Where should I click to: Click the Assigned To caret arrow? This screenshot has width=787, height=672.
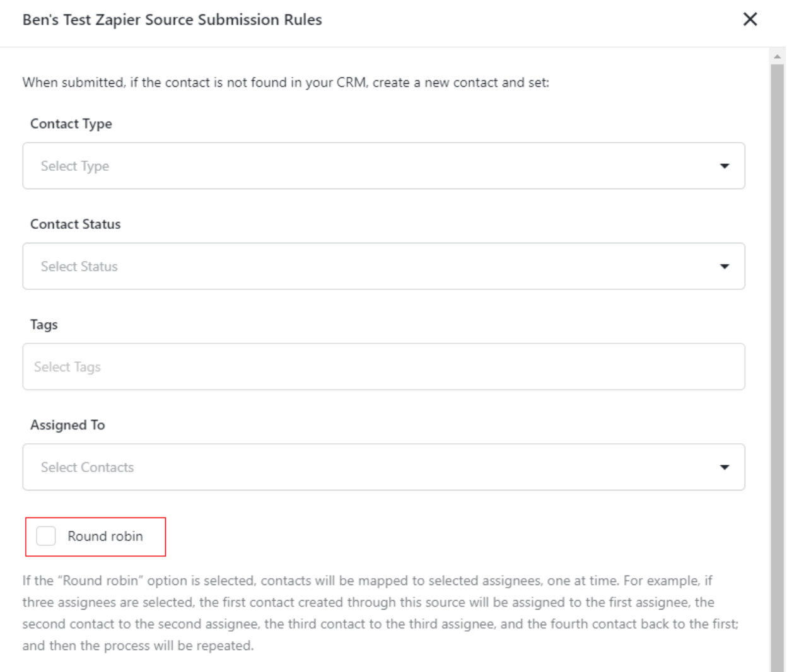coord(725,467)
